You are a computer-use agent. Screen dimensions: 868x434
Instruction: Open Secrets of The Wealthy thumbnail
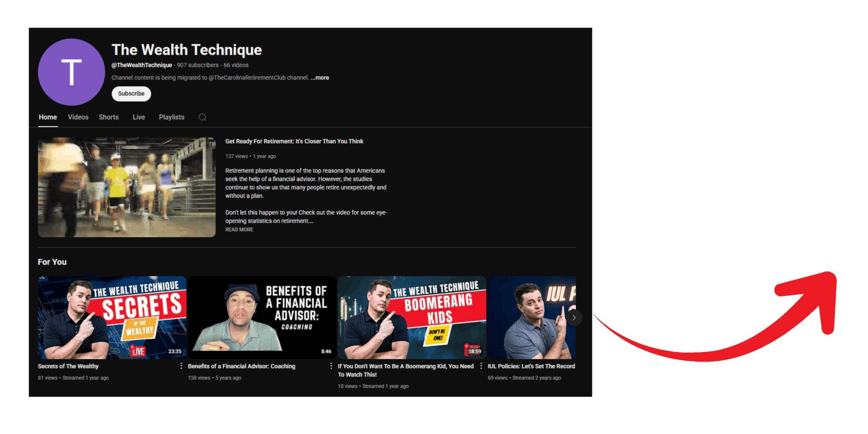click(x=112, y=317)
